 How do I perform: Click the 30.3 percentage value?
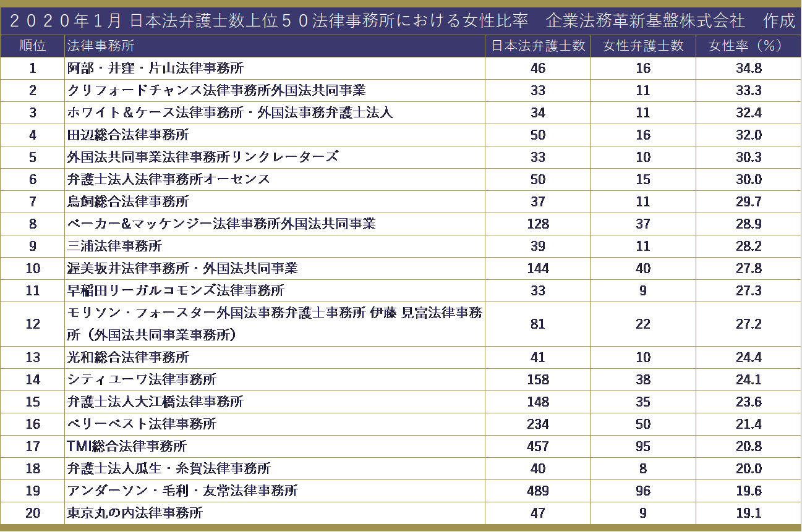[x=749, y=158]
